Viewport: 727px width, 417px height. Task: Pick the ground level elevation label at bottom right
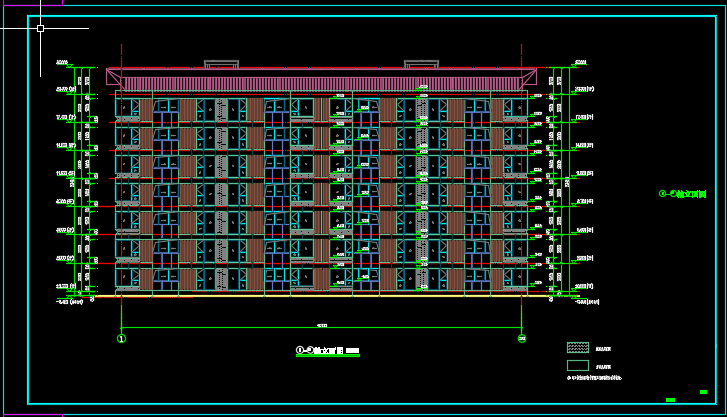587,302
